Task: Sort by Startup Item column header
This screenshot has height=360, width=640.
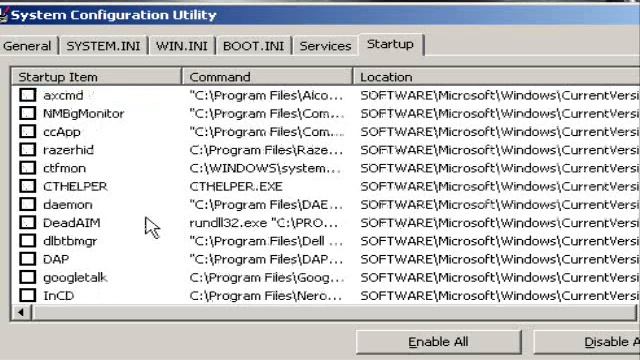Action: coord(97,77)
